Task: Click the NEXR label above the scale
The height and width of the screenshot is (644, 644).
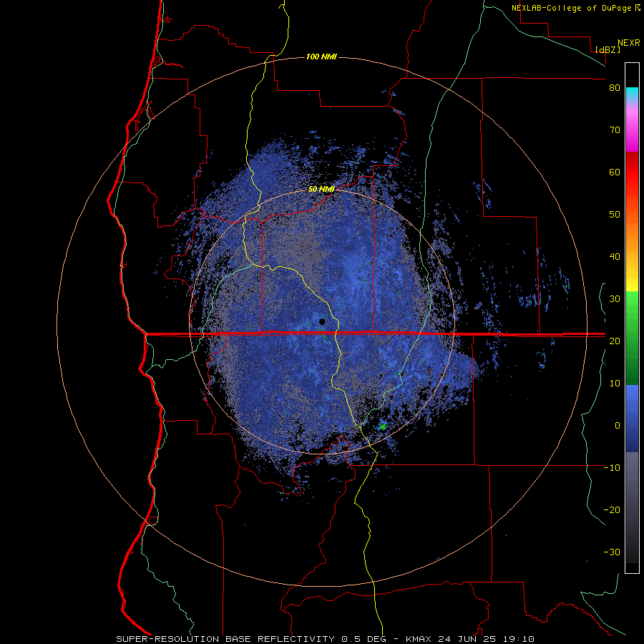Action: pos(628,43)
